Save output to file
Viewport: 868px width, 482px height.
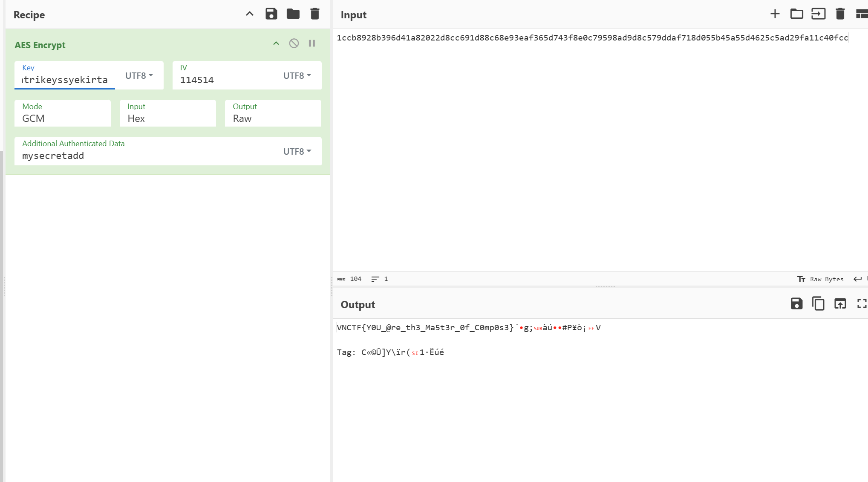796,304
